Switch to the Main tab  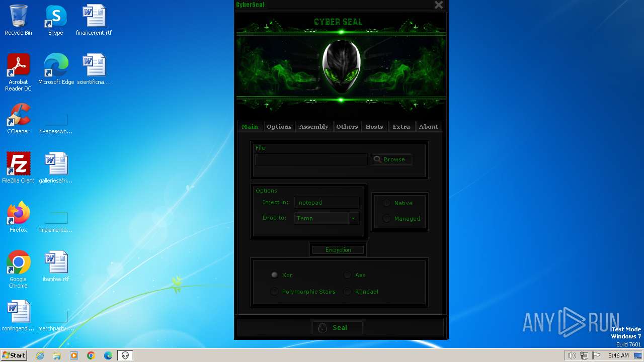250,127
